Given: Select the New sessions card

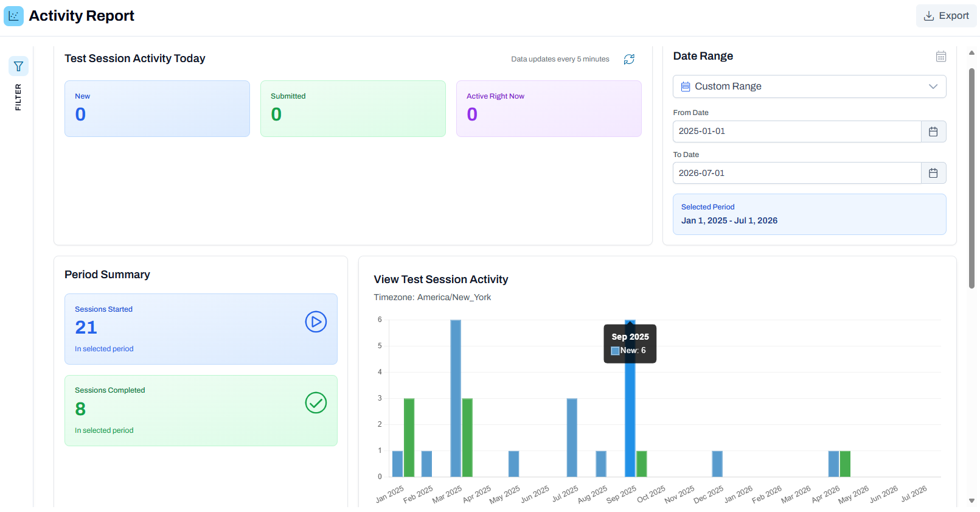Looking at the screenshot, I should click(157, 109).
